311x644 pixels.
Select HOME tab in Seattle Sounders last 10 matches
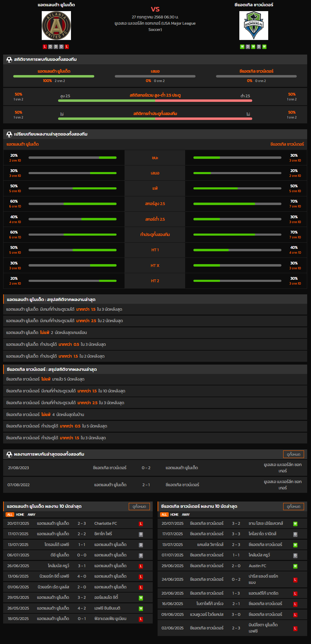175,515
